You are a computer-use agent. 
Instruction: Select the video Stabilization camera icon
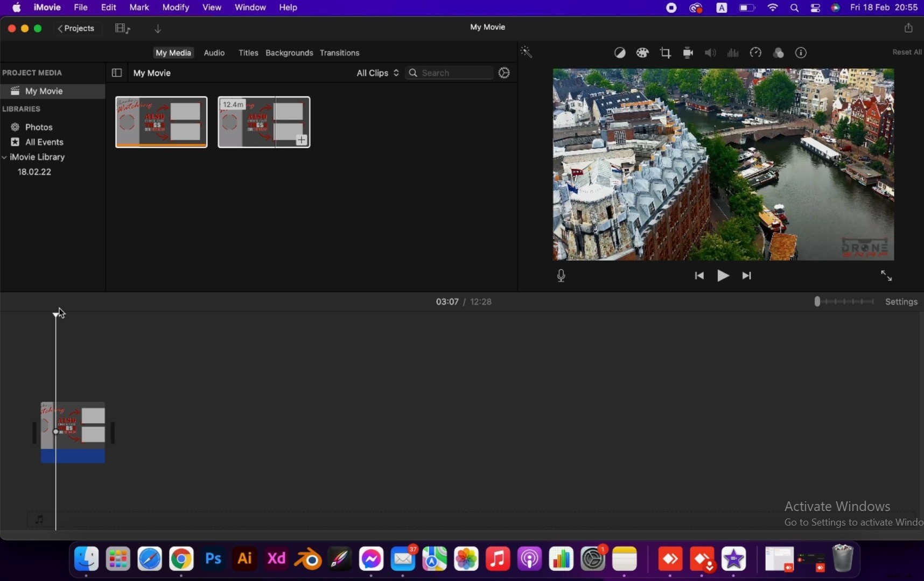click(x=689, y=52)
